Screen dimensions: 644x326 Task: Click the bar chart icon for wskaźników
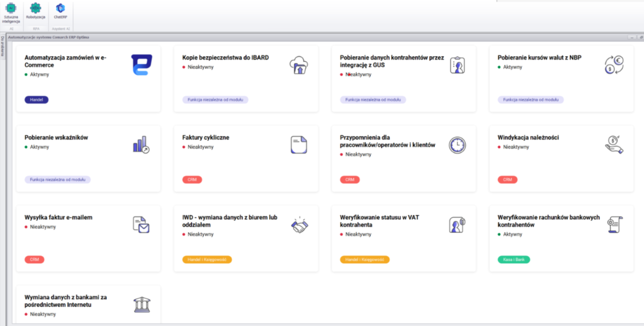(x=141, y=145)
